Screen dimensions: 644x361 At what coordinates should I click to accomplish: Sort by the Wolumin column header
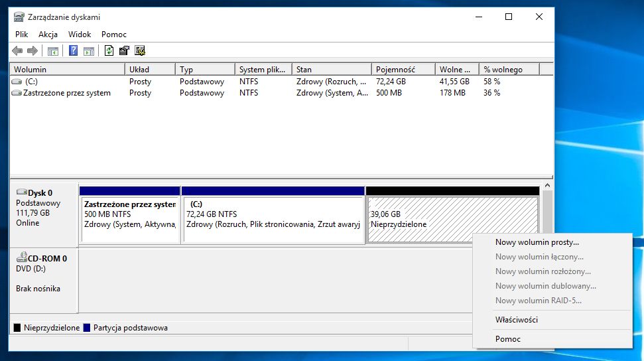66,70
